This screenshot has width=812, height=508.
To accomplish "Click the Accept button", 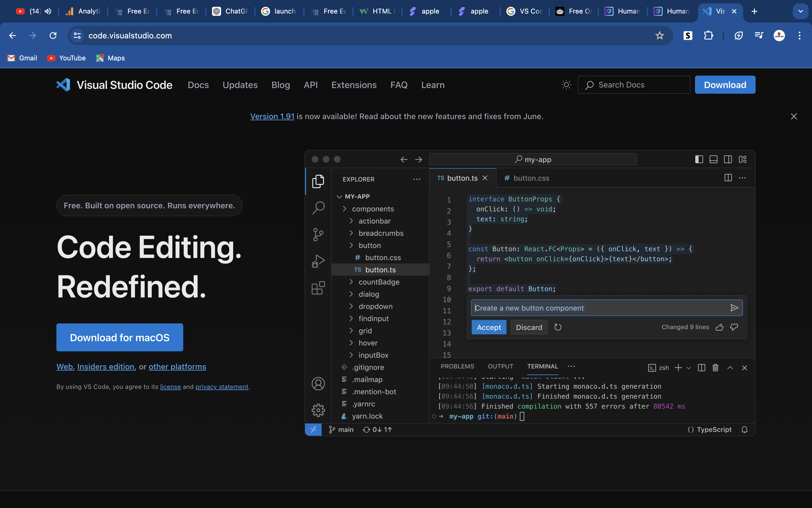I will point(489,327).
